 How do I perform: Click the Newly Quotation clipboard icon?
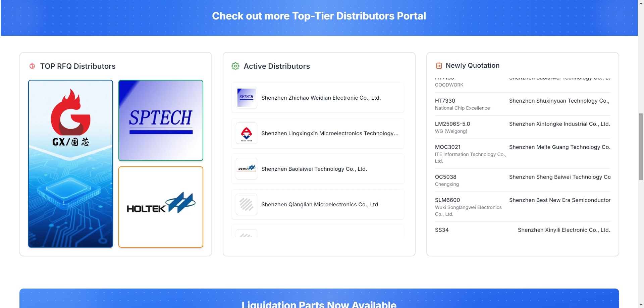coord(439,65)
